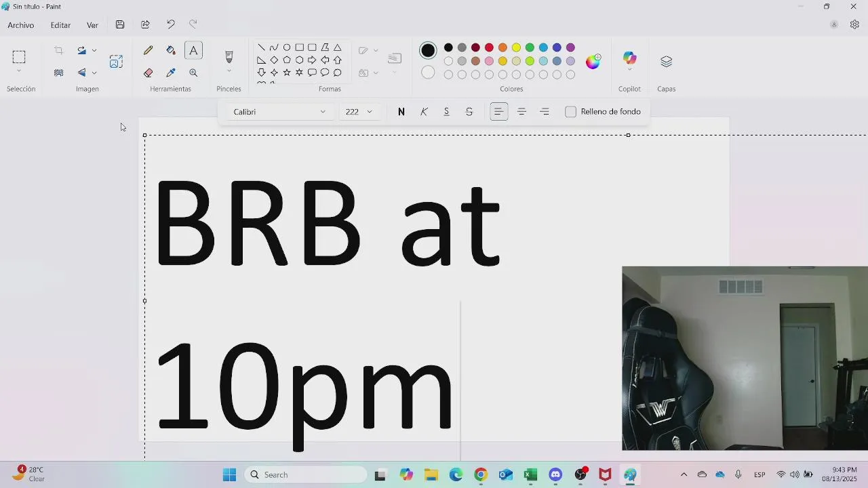This screenshot has width=868, height=488.
Task: Pick the Right arrow shape
Action: click(x=312, y=60)
